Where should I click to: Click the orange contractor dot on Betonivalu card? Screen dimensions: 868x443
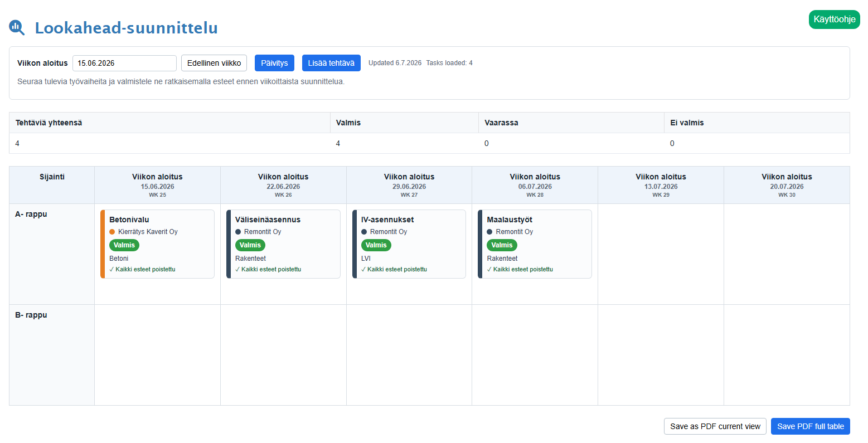(112, 232)
